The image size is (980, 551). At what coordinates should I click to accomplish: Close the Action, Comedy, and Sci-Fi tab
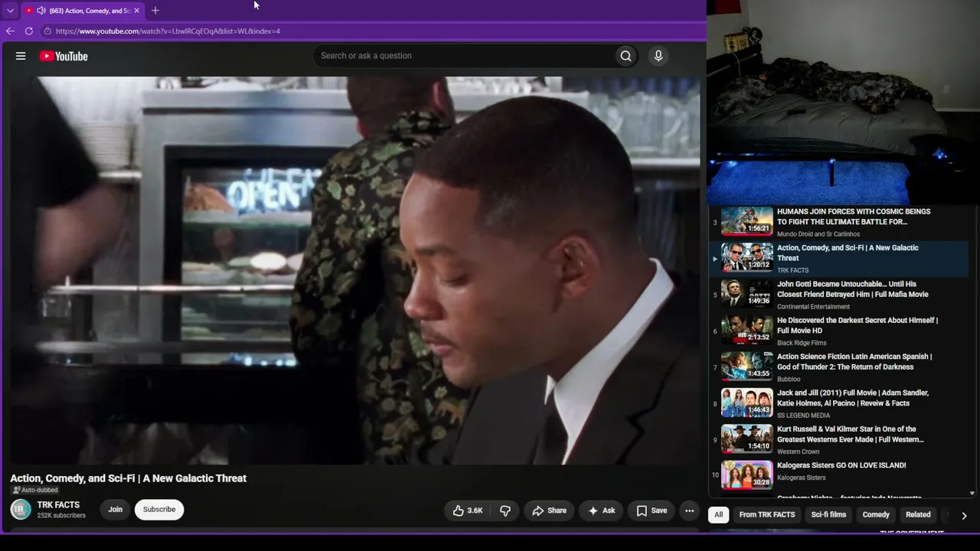tap(136, 11)
